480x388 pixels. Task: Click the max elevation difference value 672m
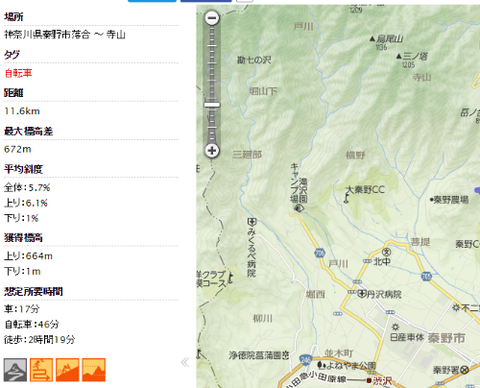[x=18, y=149]
